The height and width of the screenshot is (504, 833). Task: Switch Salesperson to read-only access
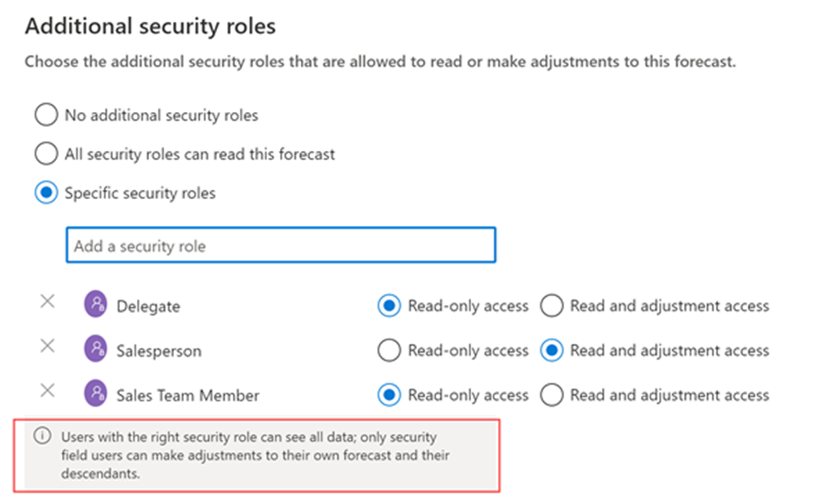(x=389, y=350)
